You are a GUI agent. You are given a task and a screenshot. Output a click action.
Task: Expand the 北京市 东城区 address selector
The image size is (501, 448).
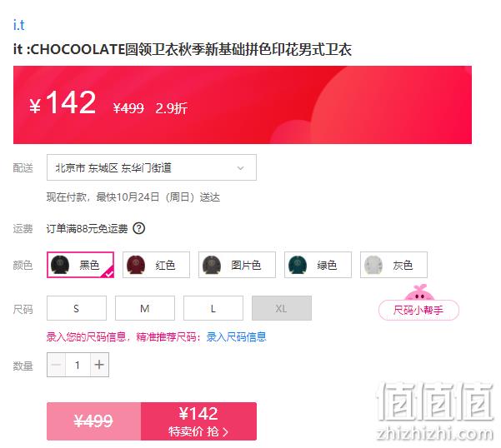pos(152,167)
